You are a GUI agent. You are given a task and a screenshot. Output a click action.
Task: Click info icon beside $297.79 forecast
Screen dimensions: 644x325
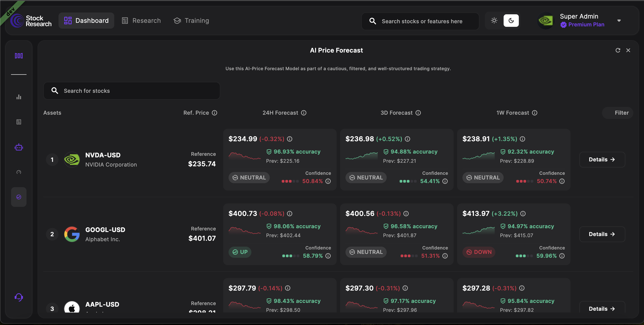288,288
